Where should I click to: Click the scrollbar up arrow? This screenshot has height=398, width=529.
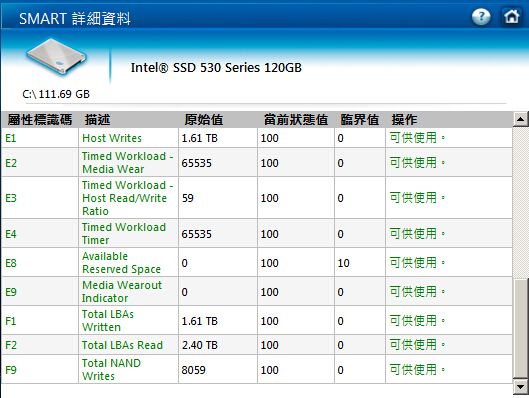[x=521, y=119]
